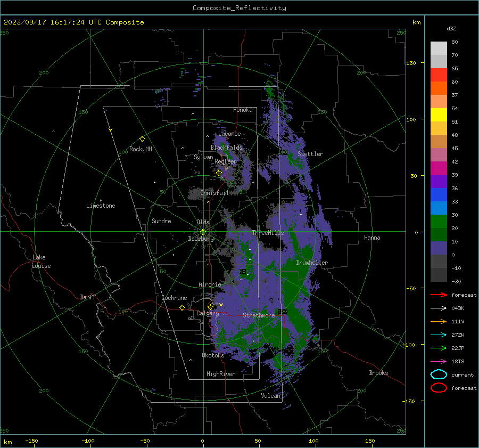The height and width of the screenshot is (448, 479).
Task: Click the dBZ legend heading
Action: 451,28
